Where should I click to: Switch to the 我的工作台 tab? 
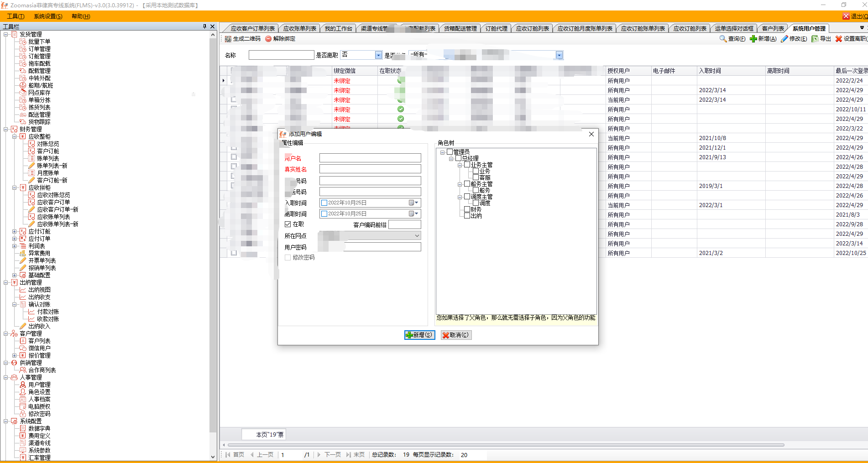(x=338, y=29)
